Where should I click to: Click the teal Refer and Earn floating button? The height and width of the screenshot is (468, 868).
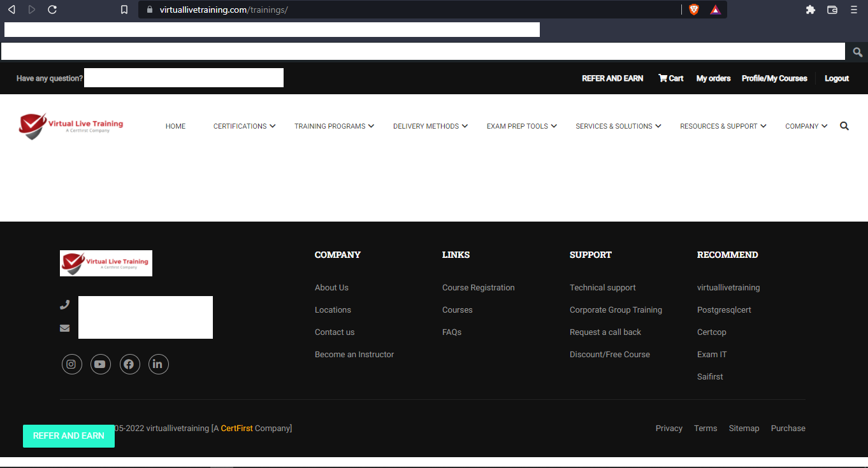69,436
